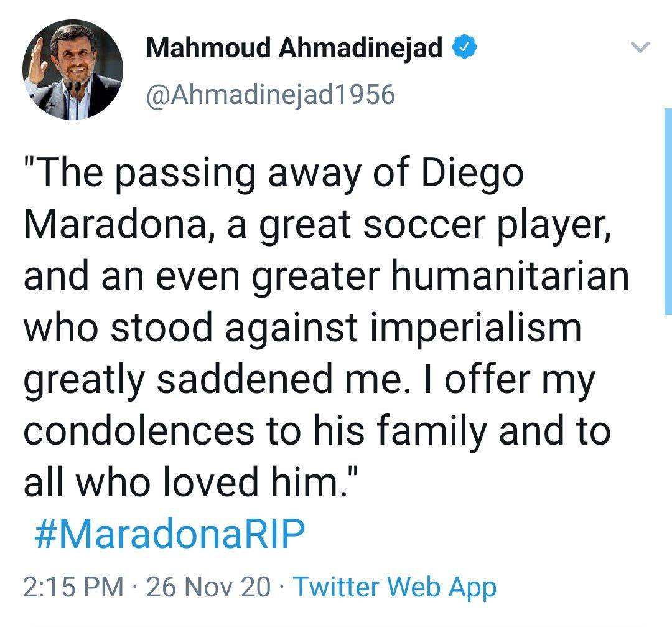Click the display name Mahmoud Ahmadinejad
The width and height of the screenshot is (672, 627).
coord(294,49)
